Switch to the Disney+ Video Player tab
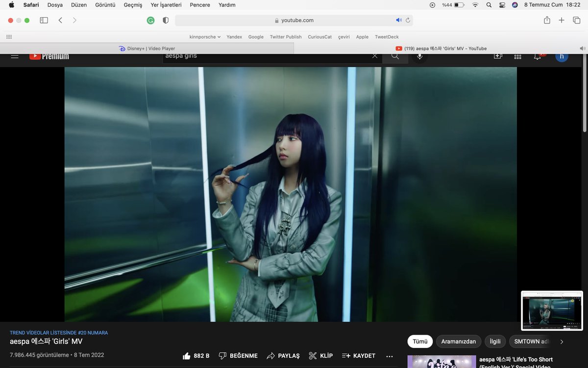Viewport: 588px width, 368px height. click(x=147, y=48)
